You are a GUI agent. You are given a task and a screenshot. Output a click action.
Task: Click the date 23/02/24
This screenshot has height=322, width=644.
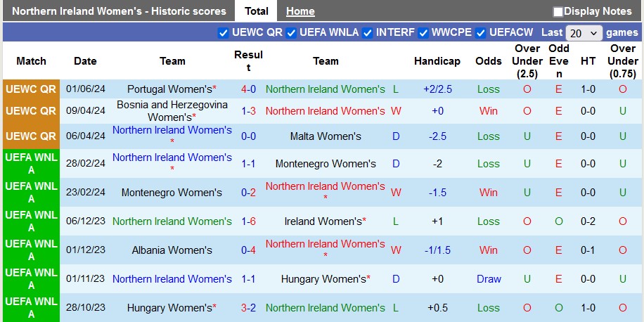(86, 192)
